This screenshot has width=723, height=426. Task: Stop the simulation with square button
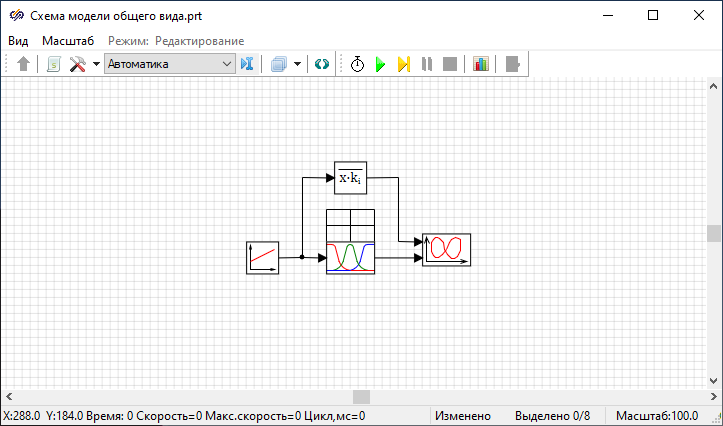[x=450, y=64]
